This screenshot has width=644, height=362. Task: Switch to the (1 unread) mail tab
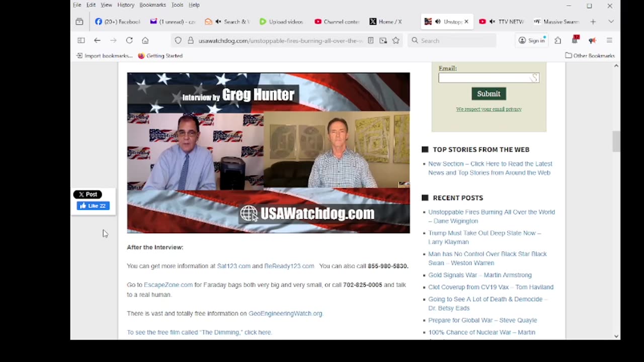(x=173, y=22)
